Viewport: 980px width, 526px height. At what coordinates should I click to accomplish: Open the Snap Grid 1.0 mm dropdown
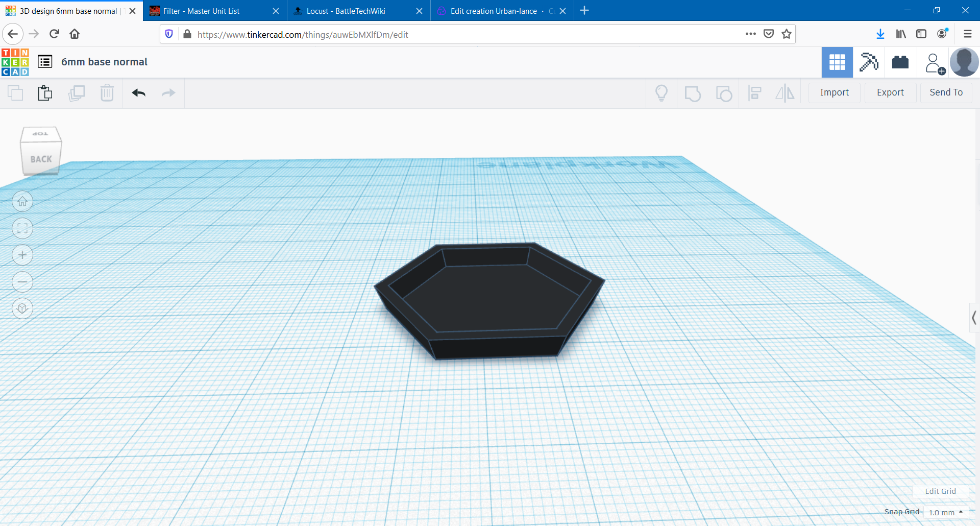(945, 512)
